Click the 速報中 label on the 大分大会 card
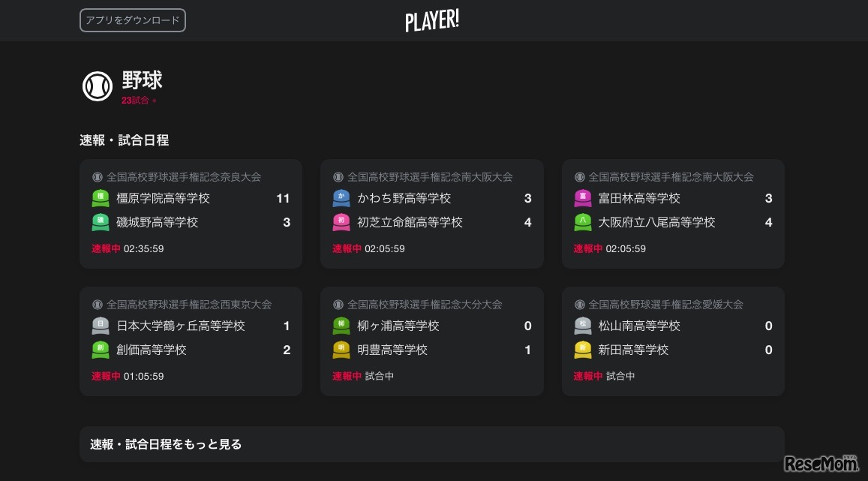 point(347,376)
